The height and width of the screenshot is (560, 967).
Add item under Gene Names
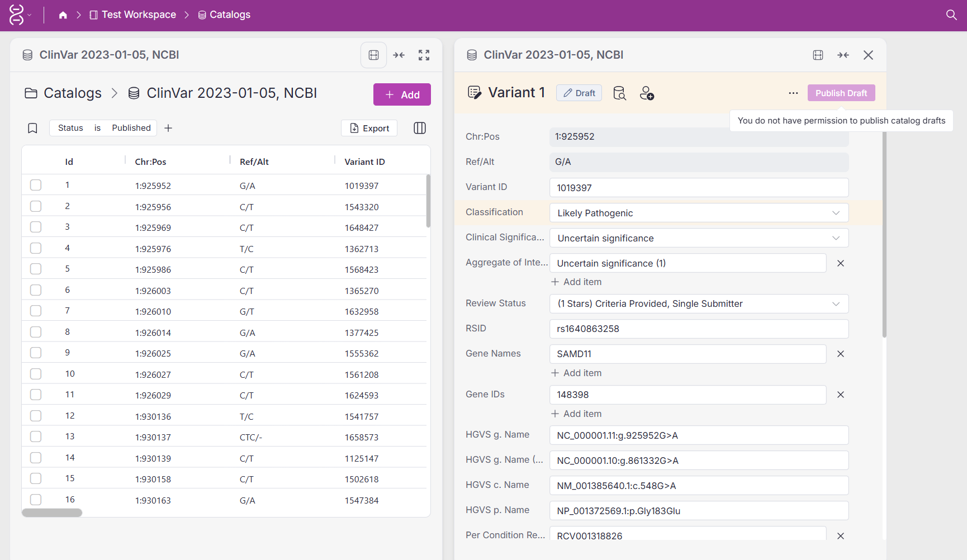pyautogui.click(x=576, y=373)
